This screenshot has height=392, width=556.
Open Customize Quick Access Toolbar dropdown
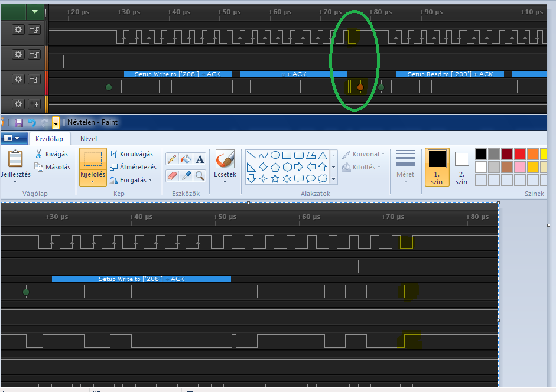pos(56,123)
